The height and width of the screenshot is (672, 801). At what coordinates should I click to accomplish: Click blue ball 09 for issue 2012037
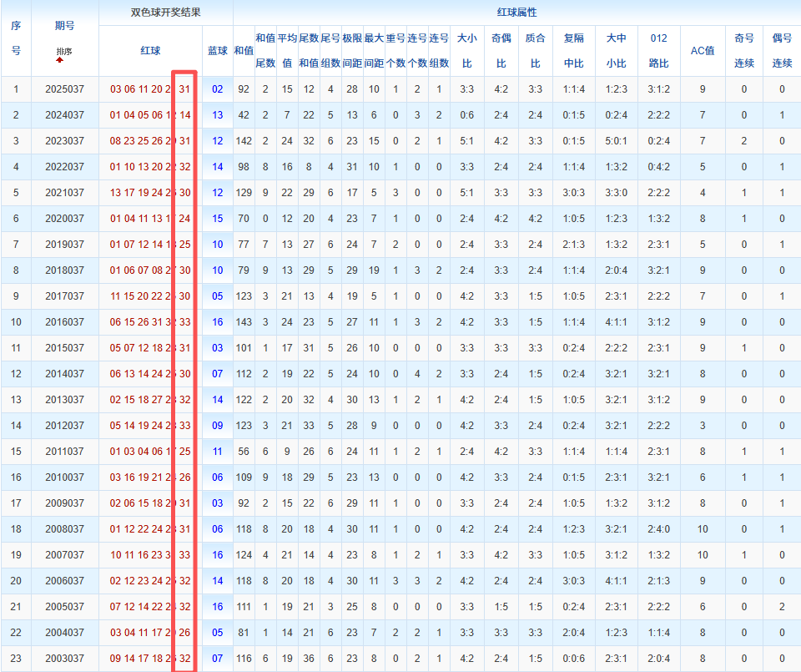218,426
